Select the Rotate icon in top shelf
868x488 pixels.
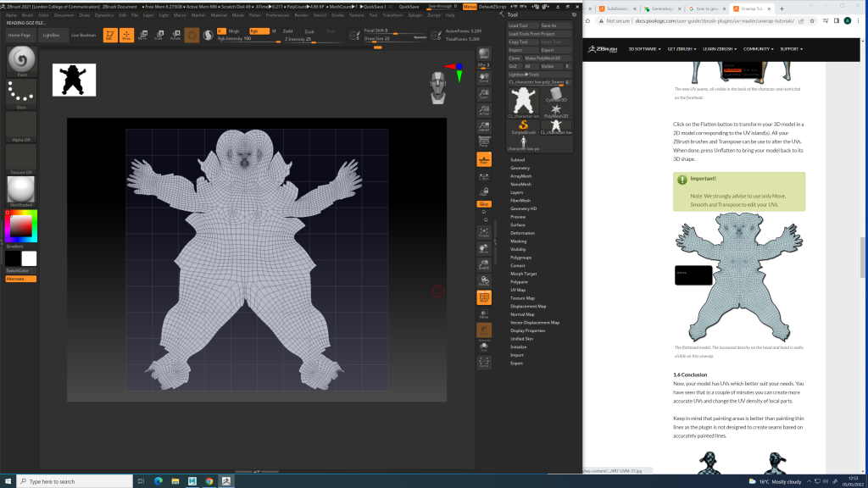tap(175, 36)
